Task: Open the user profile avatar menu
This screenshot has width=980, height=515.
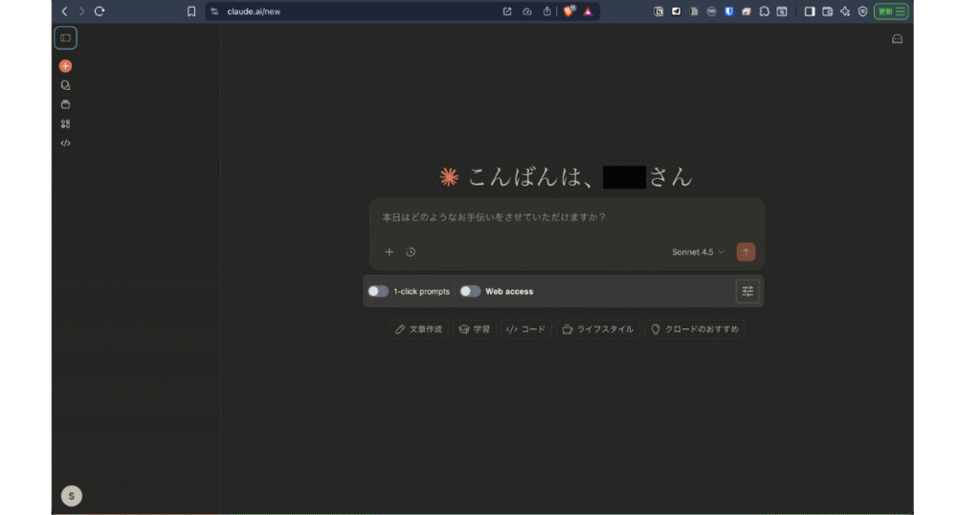Action: (71, 496)
